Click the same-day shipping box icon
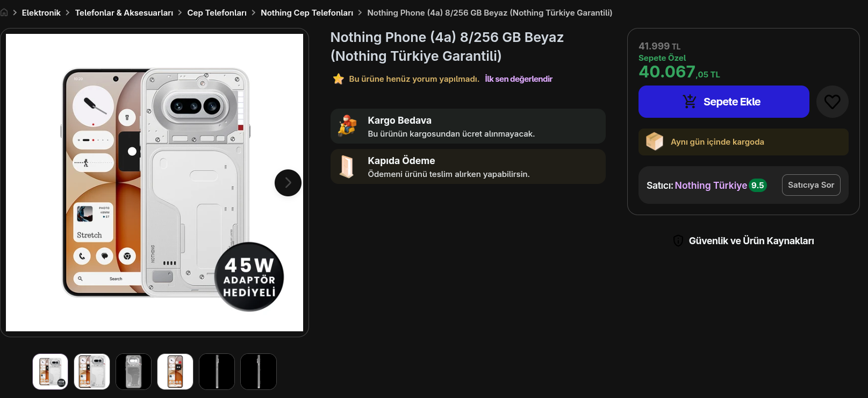 coord(654,141)
